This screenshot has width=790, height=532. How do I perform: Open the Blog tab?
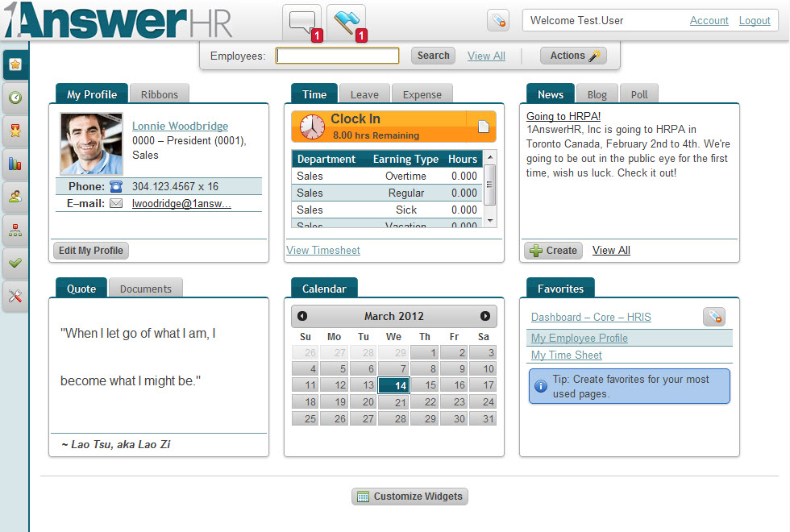click(x=597, y=94)
